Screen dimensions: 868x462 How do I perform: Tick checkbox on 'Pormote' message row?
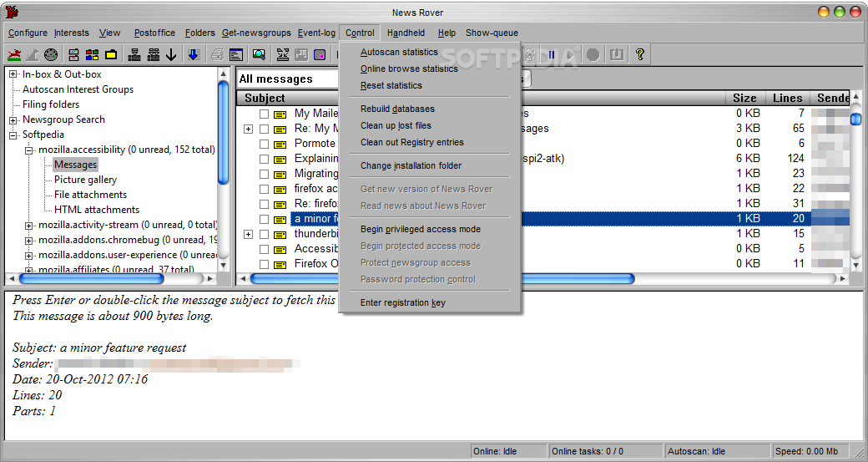[264, 144]
